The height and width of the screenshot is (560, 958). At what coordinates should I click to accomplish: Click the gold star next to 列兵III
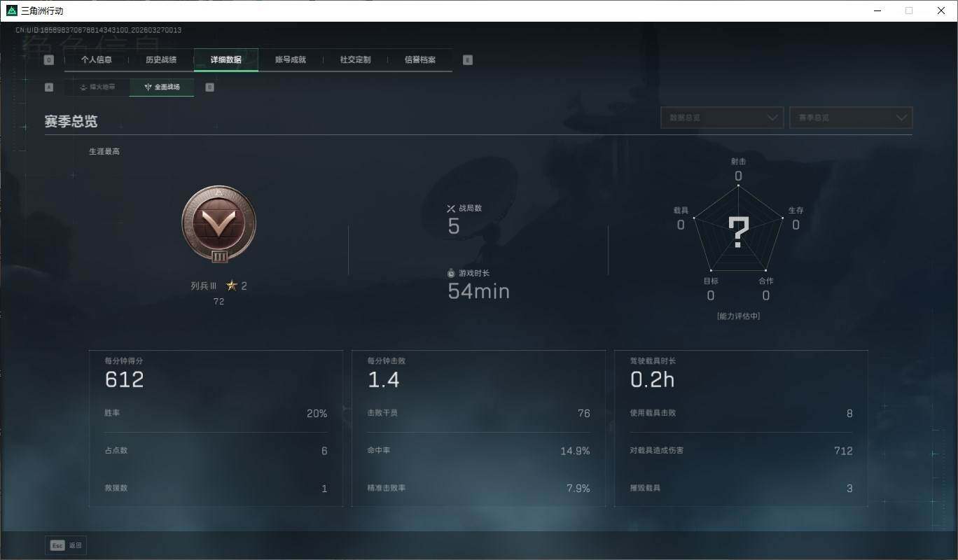(x=232, y=286)
